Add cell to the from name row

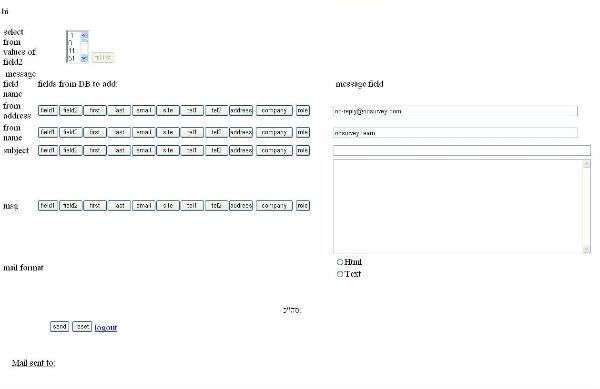pyautogui.click(x=192, y=132)
